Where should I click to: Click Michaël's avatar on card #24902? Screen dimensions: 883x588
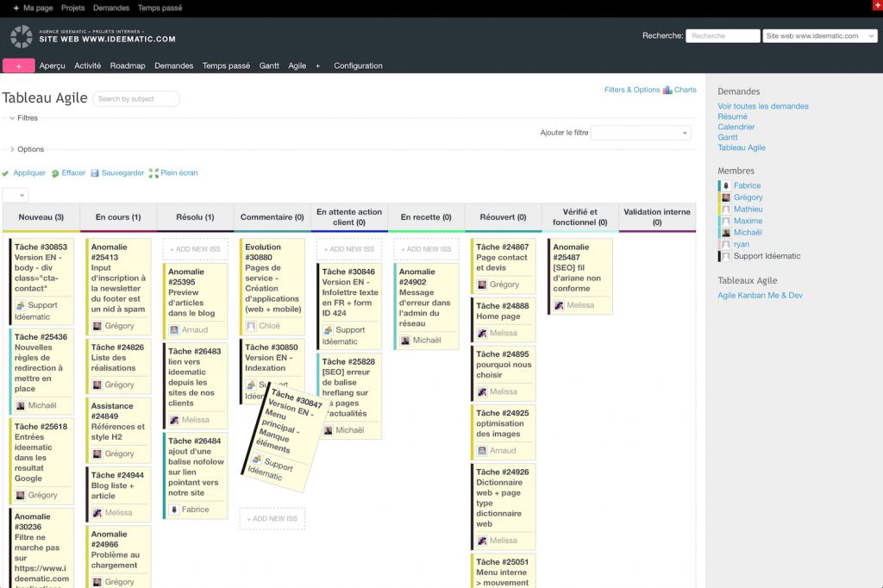click(405, 341)
